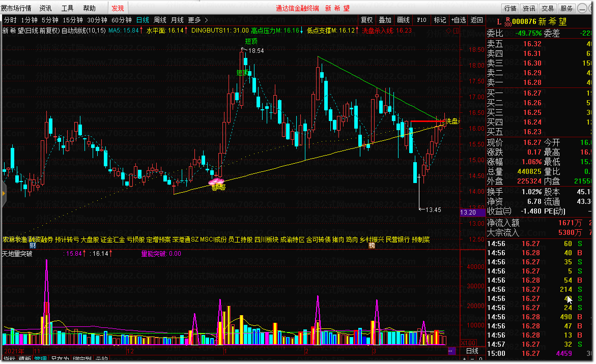The height and width of the screenshot is (364, 596).
Task: Click the 财 marker below the chart
Action: click(33, 245)
